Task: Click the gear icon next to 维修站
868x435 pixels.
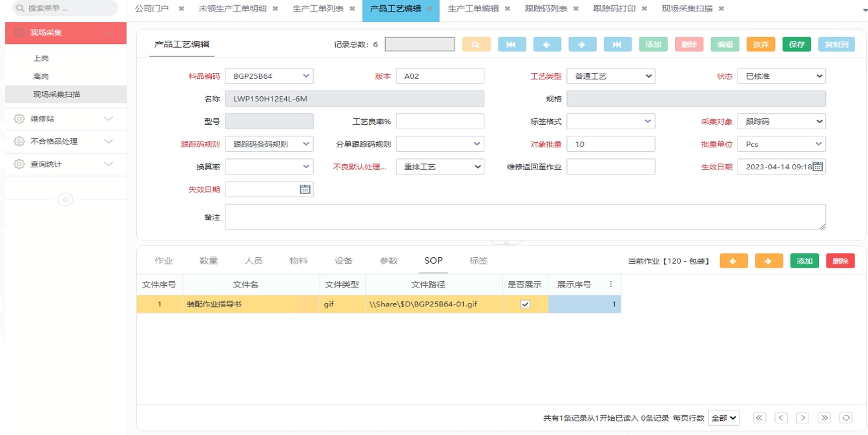Action: tap(19, 119)
